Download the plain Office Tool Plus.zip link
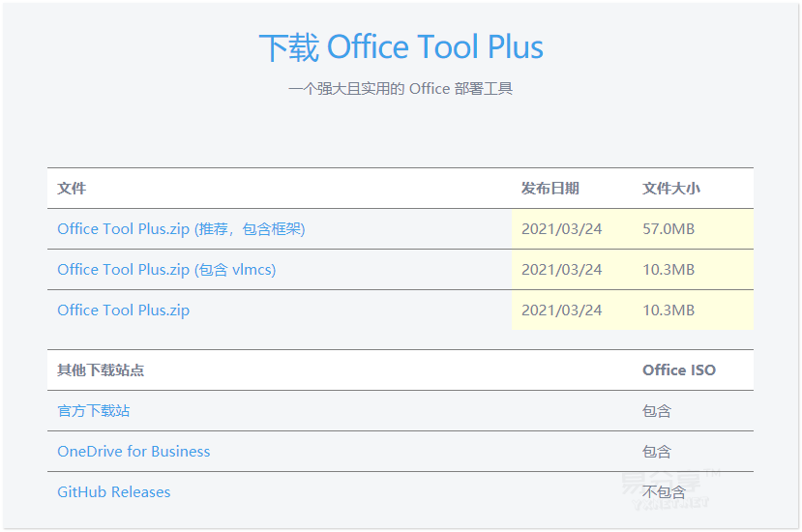The image size is (802, 532). (x=123, y=310)
